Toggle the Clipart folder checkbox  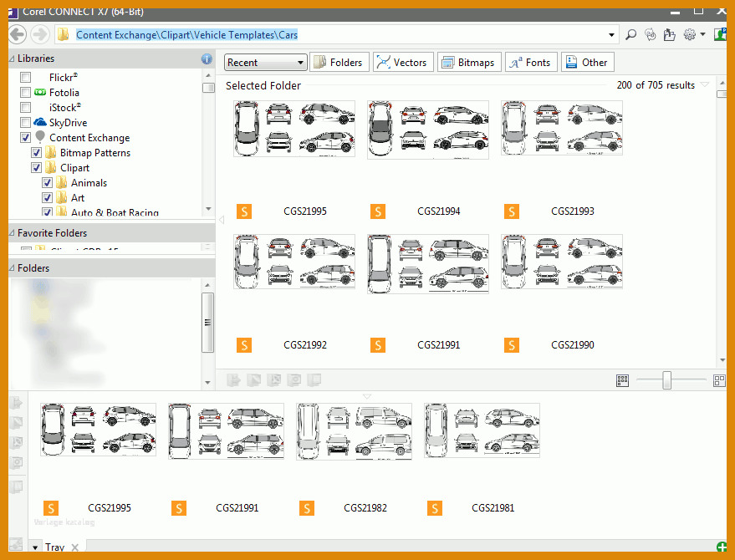pos(36,167)
